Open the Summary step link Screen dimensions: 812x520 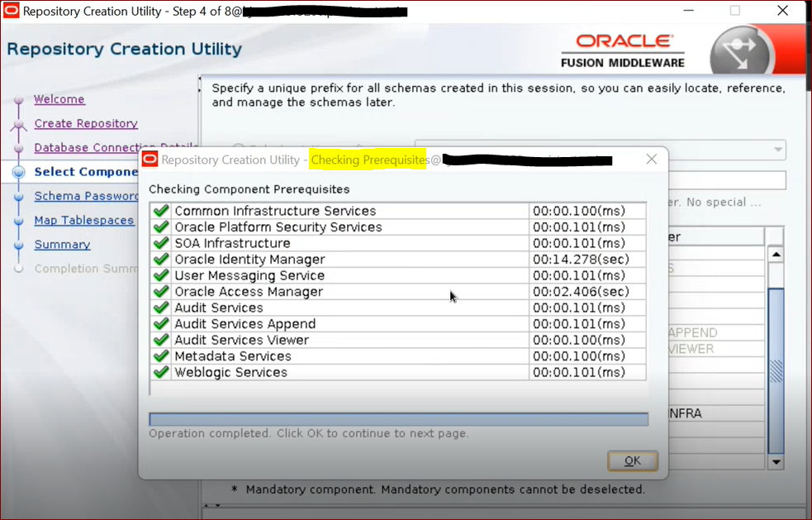pyautogui.click(x=62, y=244)
